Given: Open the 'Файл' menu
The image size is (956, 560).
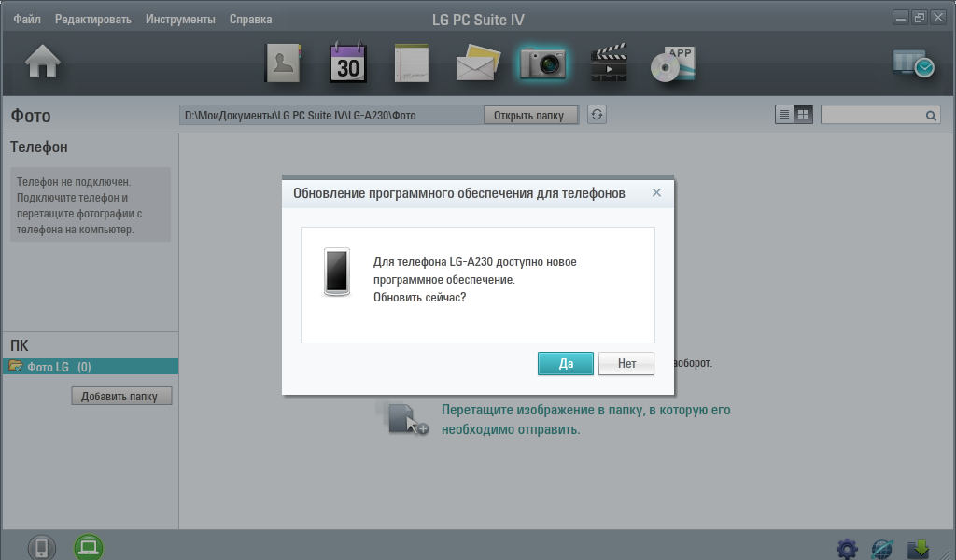Looking at the screenshot, I should [x=27, y=20].
